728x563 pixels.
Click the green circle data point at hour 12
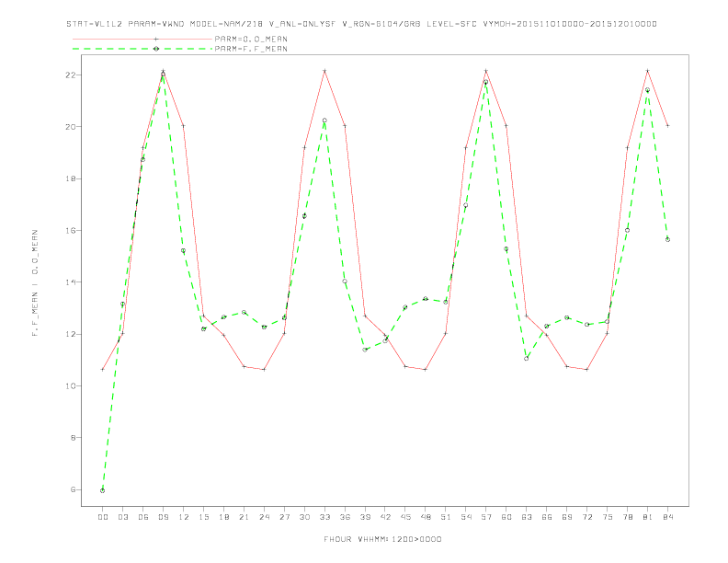coord(184,251)
